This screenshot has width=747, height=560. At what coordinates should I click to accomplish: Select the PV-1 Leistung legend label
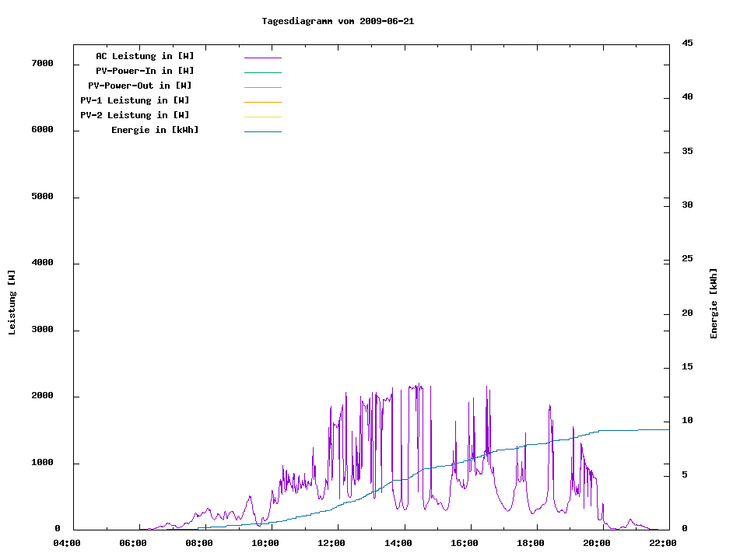pyautogui.click(x=135, y=100)
